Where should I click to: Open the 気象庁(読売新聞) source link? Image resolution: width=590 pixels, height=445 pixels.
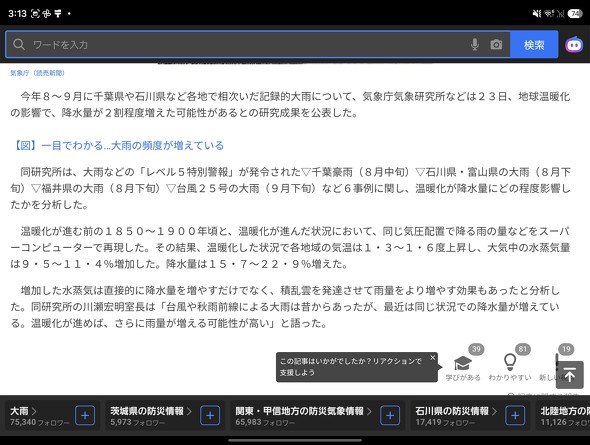point(37,73)
